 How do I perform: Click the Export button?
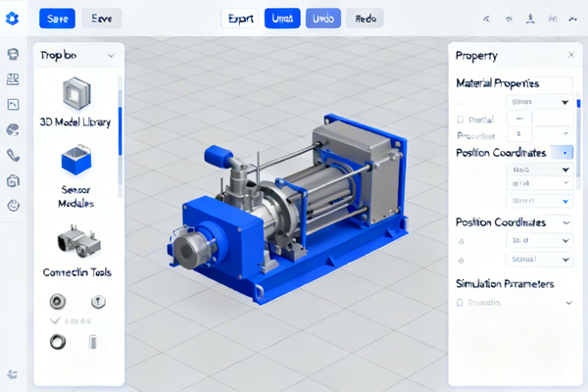(x=240, y=19)
